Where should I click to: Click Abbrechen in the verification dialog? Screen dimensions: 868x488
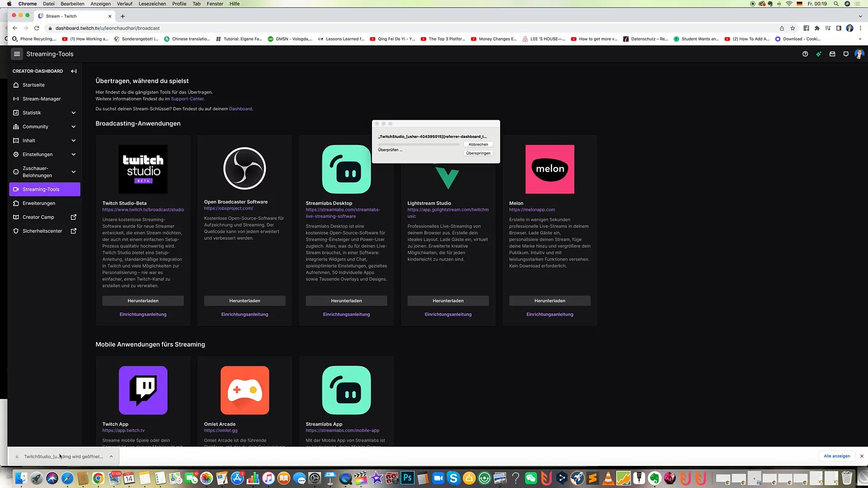(x=478, y=145)
